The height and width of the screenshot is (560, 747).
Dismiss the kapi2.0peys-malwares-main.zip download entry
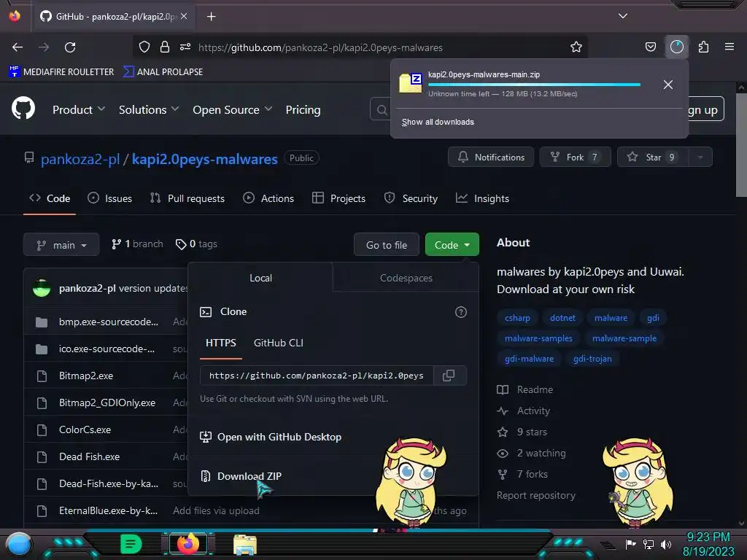[668, 85]
